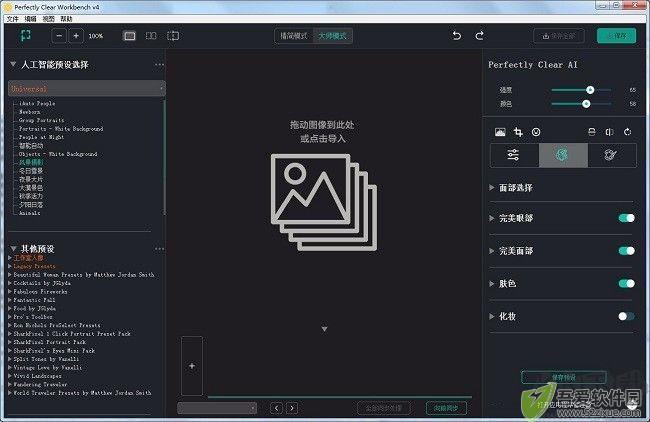Switch to 精简模式 mode

point(294,36)
